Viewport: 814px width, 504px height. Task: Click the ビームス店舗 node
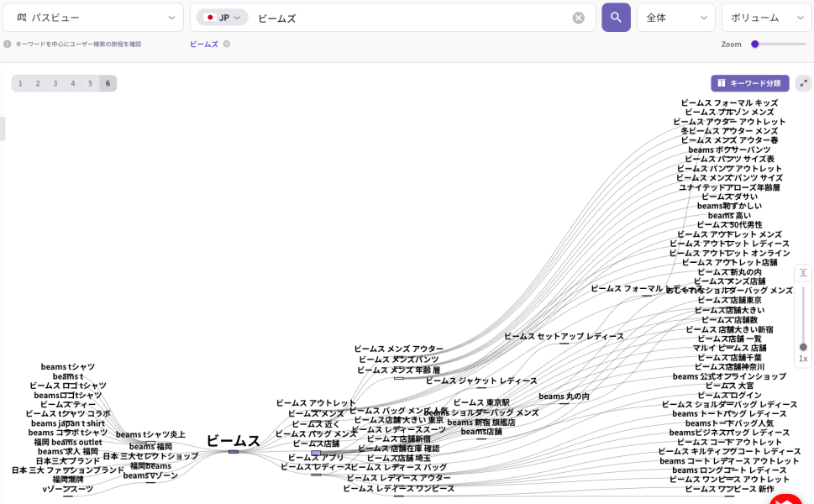point(316,444)
